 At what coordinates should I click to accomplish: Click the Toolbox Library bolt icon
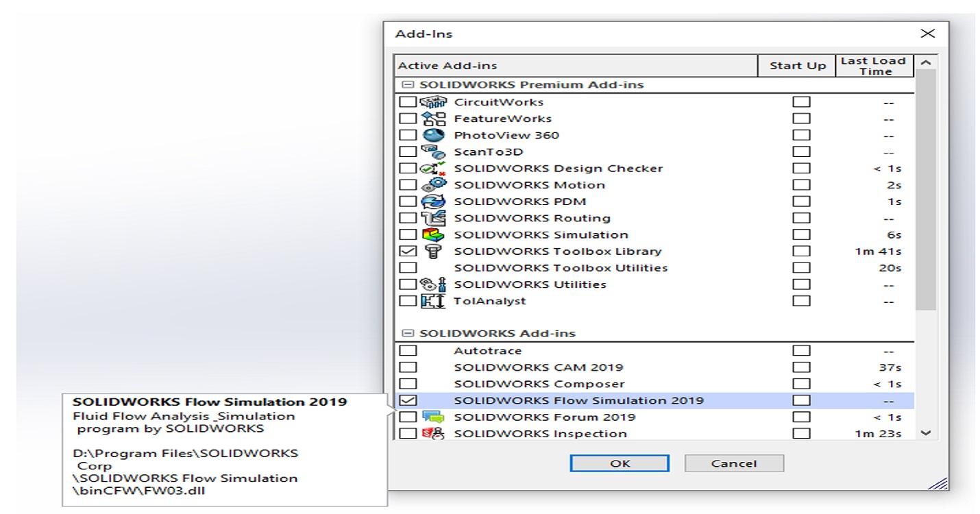click(432, 252)
